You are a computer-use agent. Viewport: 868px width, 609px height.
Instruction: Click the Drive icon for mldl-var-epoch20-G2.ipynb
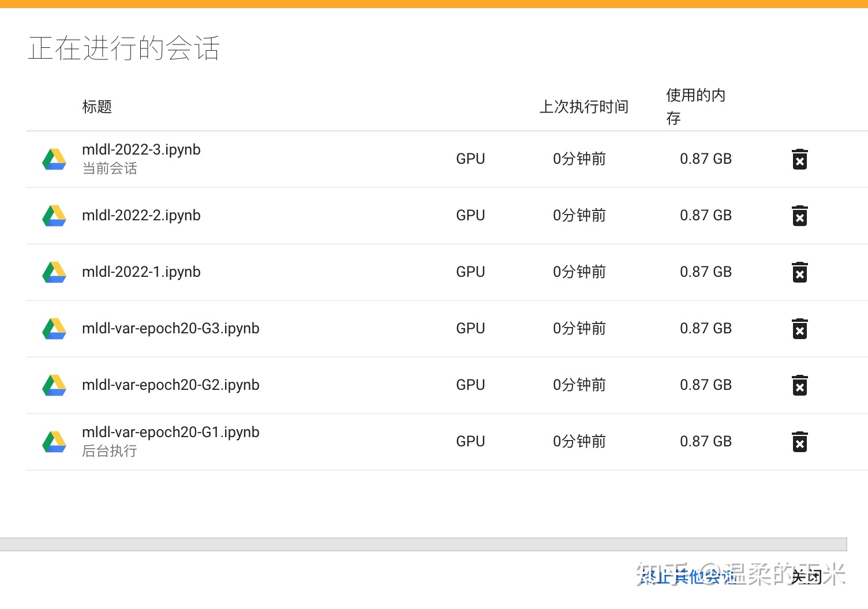53,385
